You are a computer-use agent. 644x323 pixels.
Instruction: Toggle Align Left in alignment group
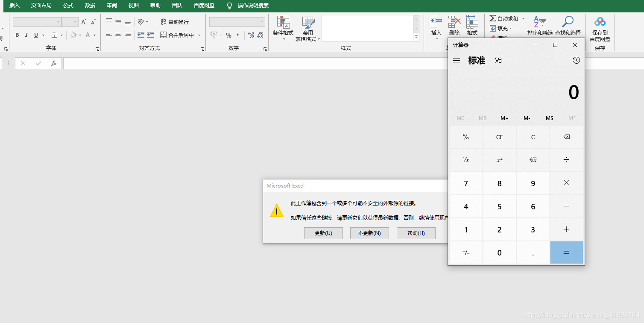[x=109, y=35]
